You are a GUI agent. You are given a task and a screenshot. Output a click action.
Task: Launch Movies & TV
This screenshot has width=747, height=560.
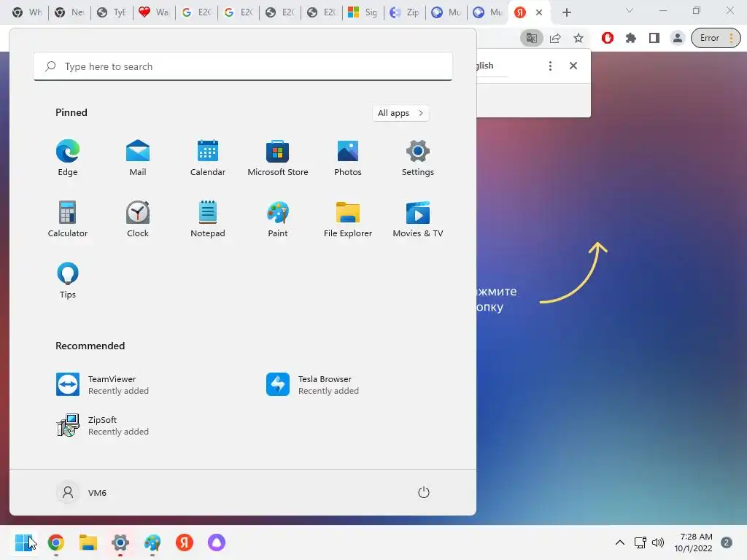[x=418, y=219]
